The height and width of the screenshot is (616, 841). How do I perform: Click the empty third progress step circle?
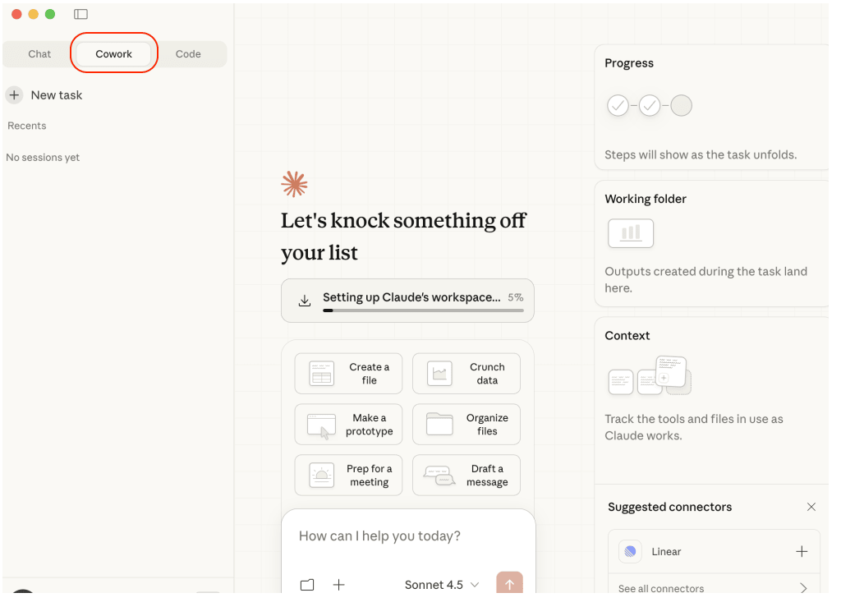[x=681, y=106]
